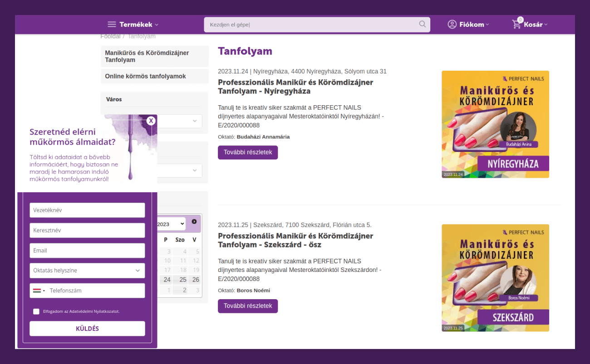590x364 pixels.
Task: Open the Termékek hamburger menu icon
Action: coord(112,24)
